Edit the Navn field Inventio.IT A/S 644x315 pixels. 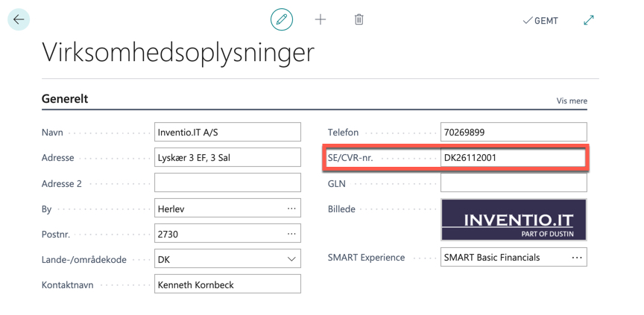227,132
